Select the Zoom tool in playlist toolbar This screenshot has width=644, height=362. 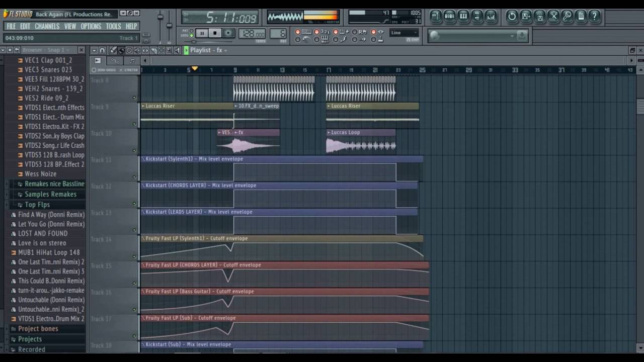(x=170, y=50)
